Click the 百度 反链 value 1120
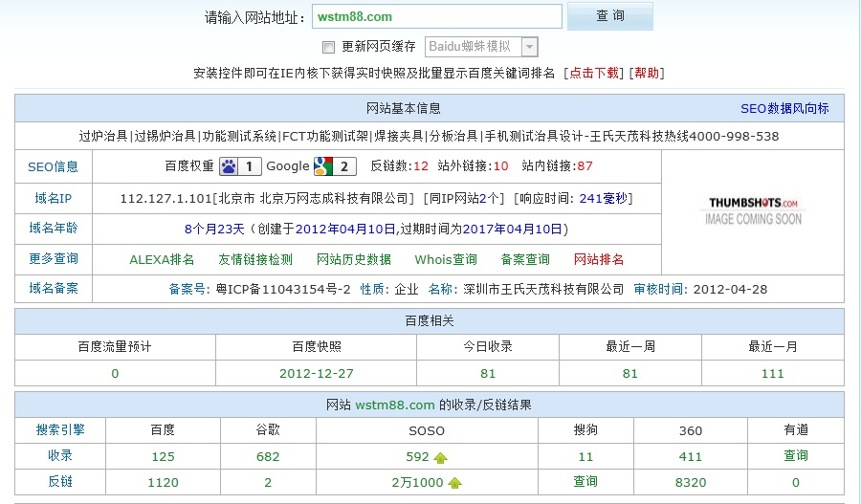This screenshot has height=504, width=861. [163, 483]
